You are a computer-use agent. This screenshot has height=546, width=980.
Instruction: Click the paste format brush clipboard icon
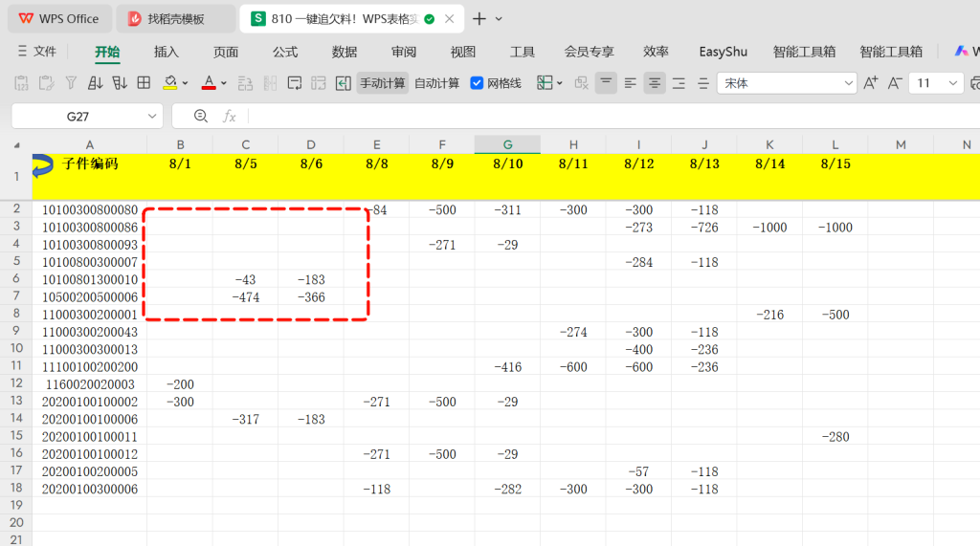click(x=46, y=83)
